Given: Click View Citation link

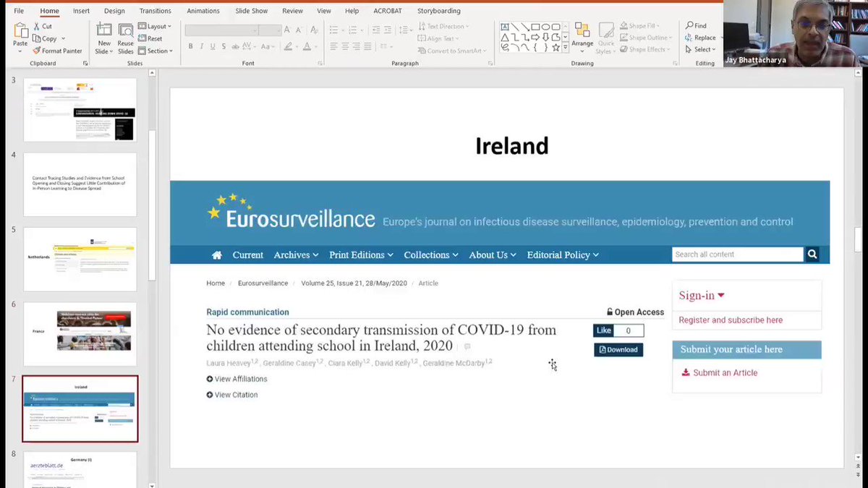Looking at the screenshot, I should [232, 395].
